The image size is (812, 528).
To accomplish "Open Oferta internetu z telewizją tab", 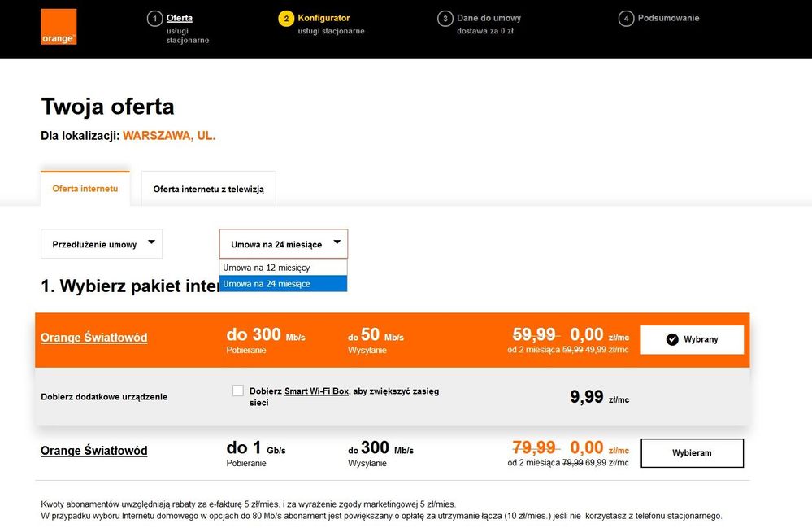I will pos(208,189).
